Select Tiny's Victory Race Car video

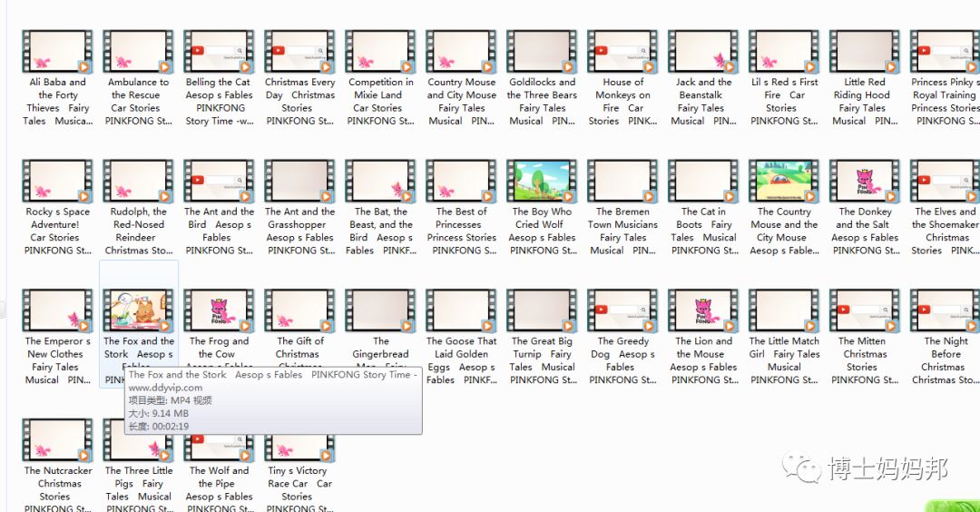pos(299,448)
